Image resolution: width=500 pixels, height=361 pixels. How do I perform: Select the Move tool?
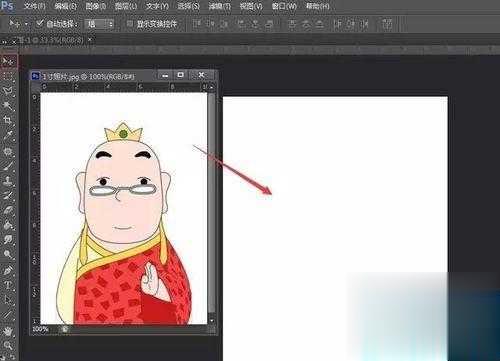tap(8, 61)
